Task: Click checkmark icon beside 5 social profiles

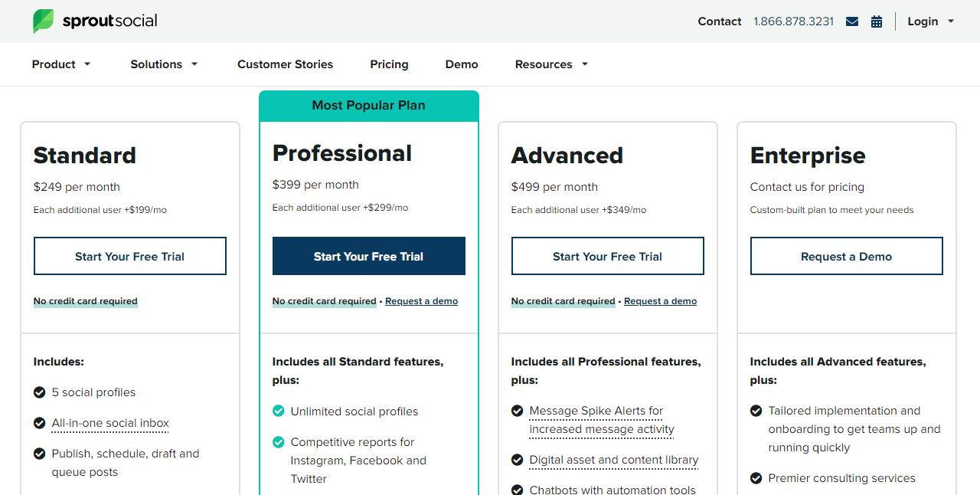Action: pos(40,392)
